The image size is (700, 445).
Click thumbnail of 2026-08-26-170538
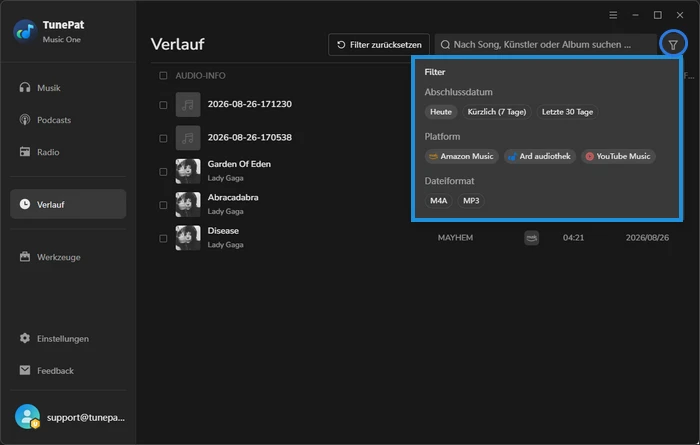(188, 138)
